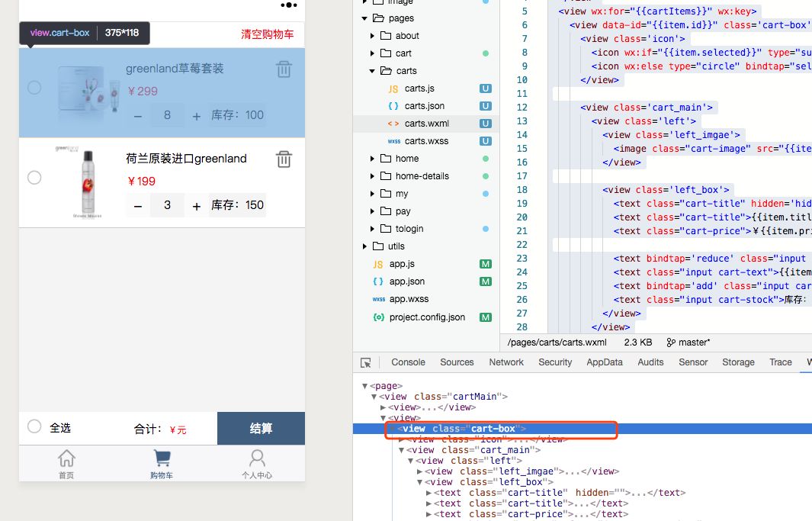This screenshot has width=812, height=521.
Task: Delete the 荷兰原装进口greenland item via trash icon
Action: (x=284, y=159)
